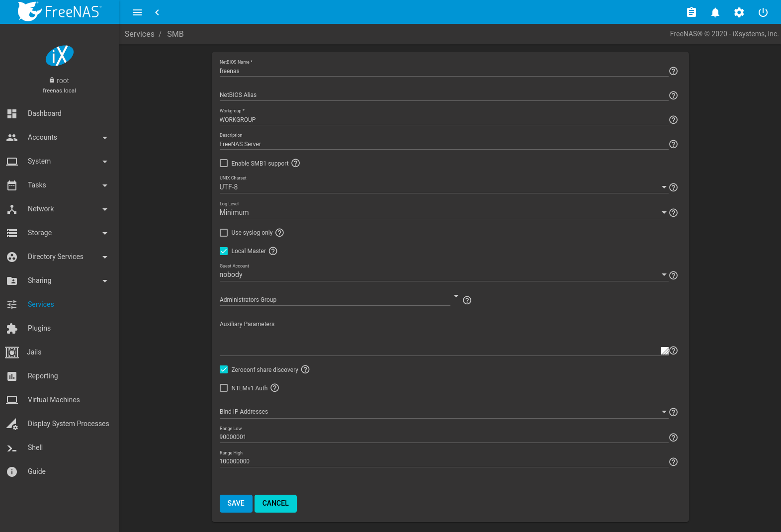Click the Range Low input field
This screenshot has width=781, height=532.
click(442, 437)
